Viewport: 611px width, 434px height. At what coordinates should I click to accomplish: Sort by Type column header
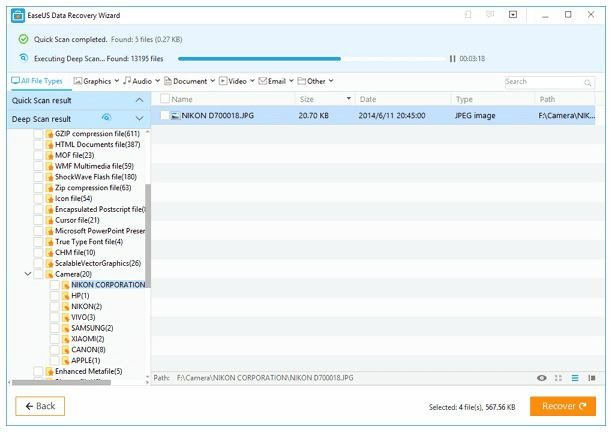point(464,99)
